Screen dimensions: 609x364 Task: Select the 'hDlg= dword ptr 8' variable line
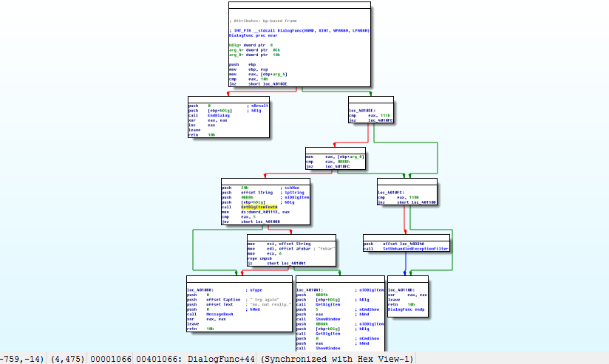[x=251, y=45]
